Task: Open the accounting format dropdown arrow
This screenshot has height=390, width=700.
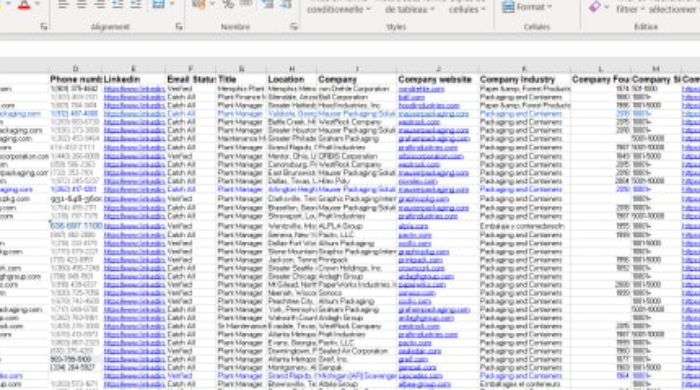Action: 212,4
